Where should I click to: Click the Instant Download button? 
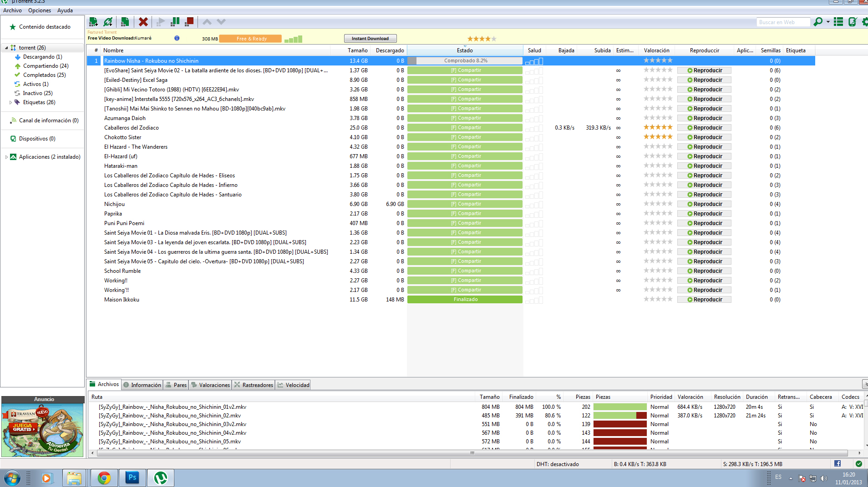(x=370, y=39)
